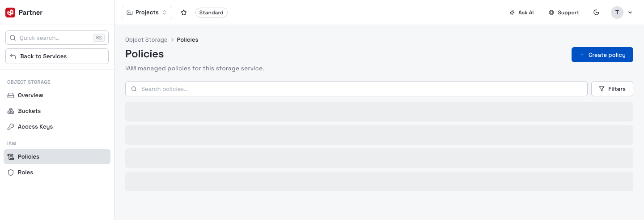
Task: Select Policies in the IAM section
Action: (x=57, y=157)
